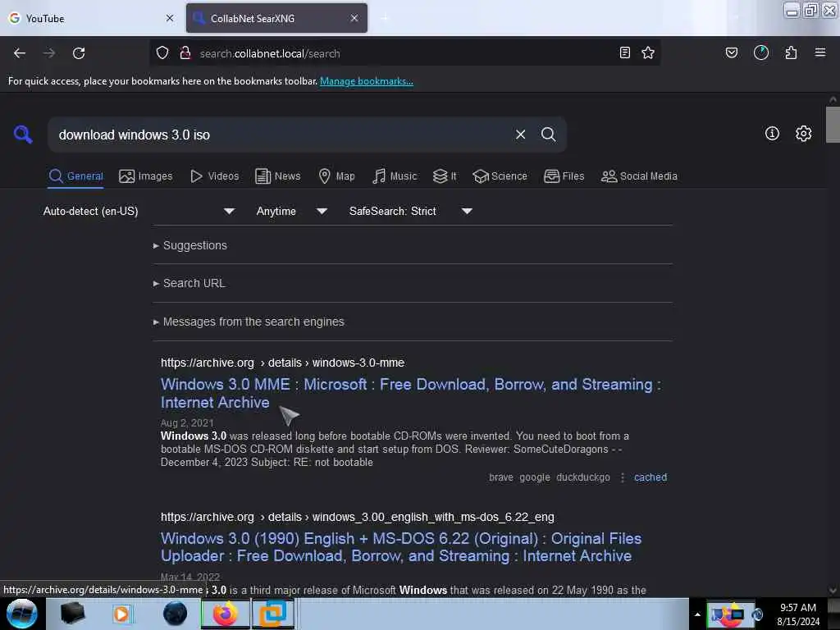Click the 'brave' engine label

[501, 477]
